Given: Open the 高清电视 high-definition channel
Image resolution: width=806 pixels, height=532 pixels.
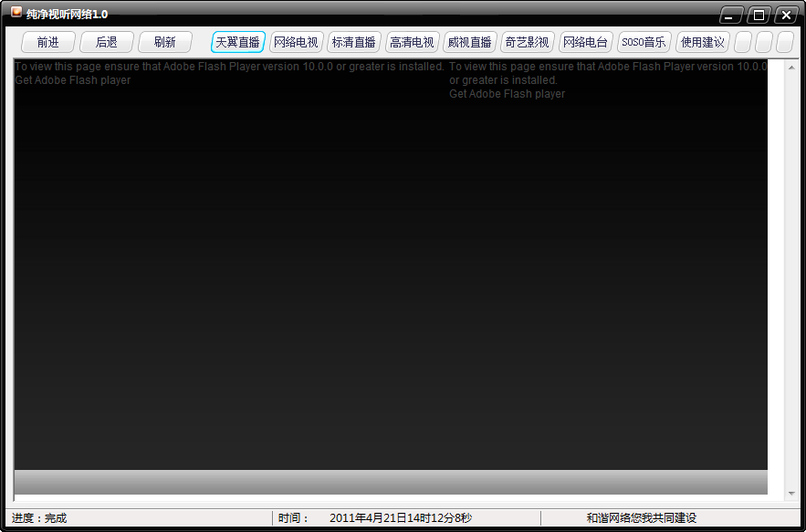Looking at the screenshot, I should [x=412, y=41].
